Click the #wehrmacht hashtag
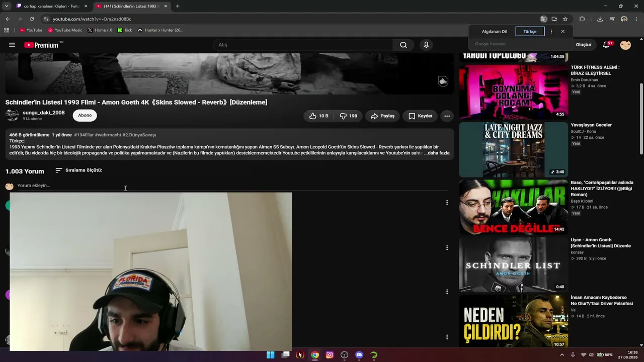644x362 pixels. 108,135
